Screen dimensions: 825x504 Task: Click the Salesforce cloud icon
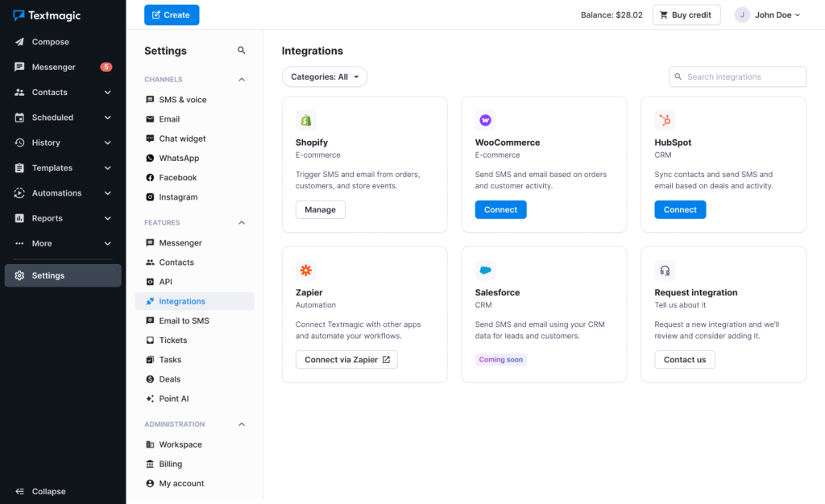click(x=485, y=271)
